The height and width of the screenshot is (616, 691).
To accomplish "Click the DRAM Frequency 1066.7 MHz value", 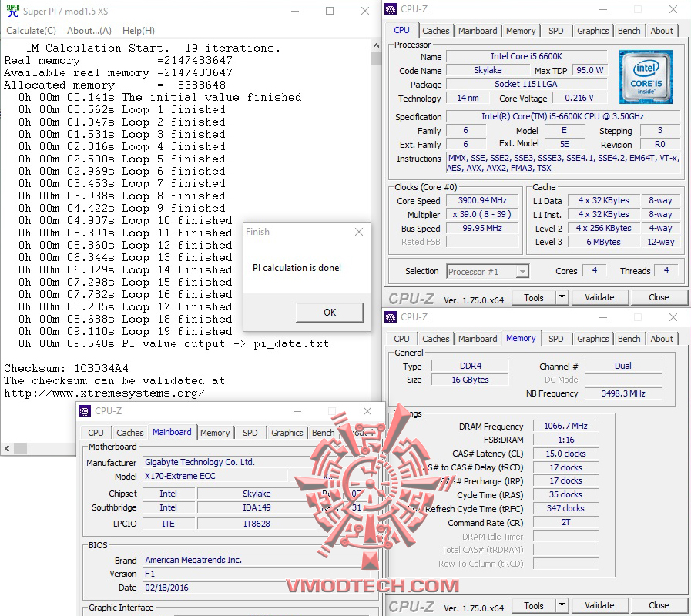I will (565, 426).
